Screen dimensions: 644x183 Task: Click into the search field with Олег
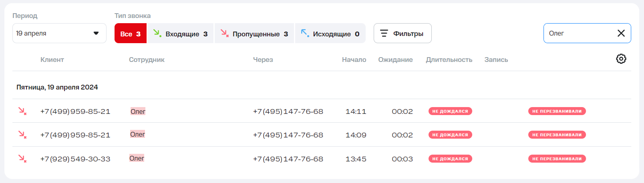pos(579,33)
